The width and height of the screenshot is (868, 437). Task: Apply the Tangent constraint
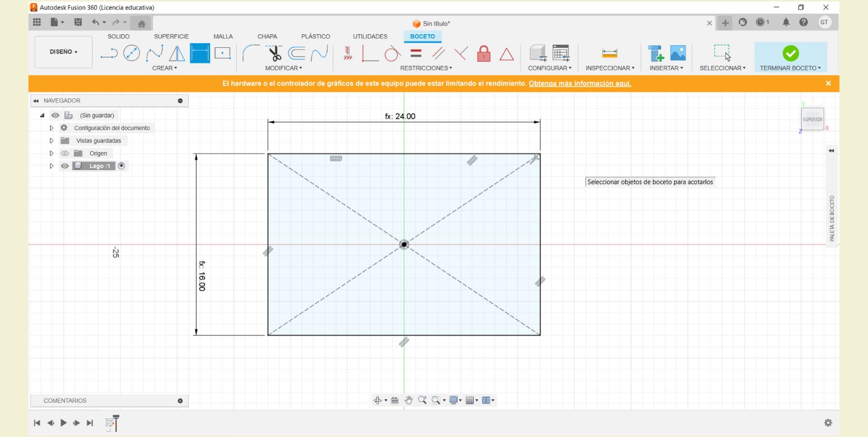pos(392,53)
